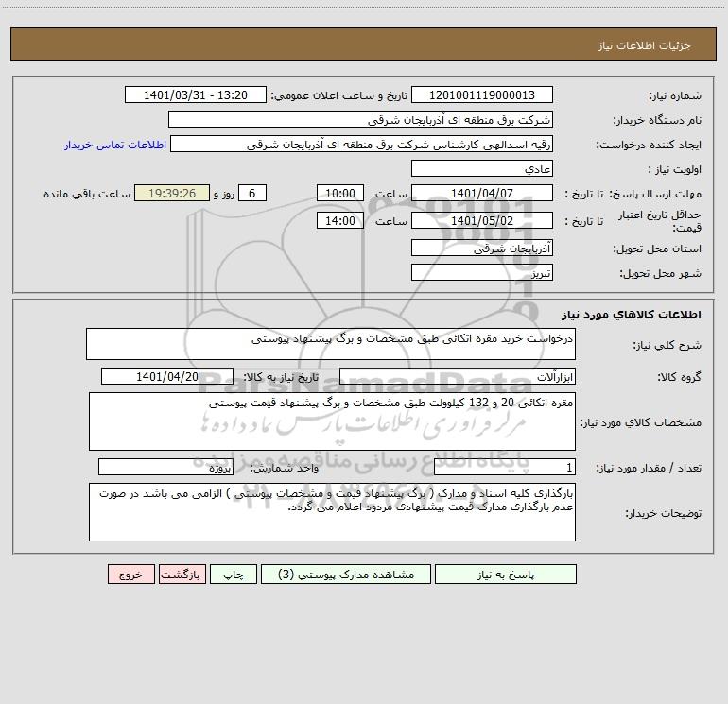Click the remaining days field showing 6

click(x=252, y=193)
